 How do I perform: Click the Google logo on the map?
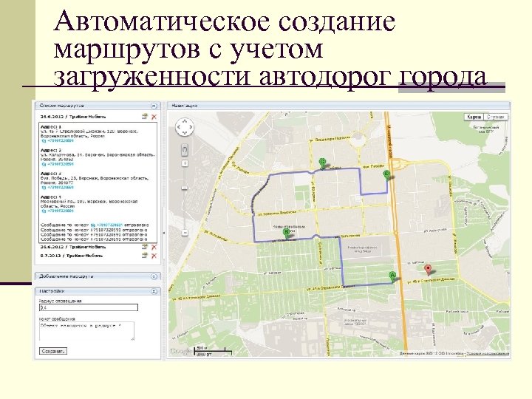pos(181,351)
